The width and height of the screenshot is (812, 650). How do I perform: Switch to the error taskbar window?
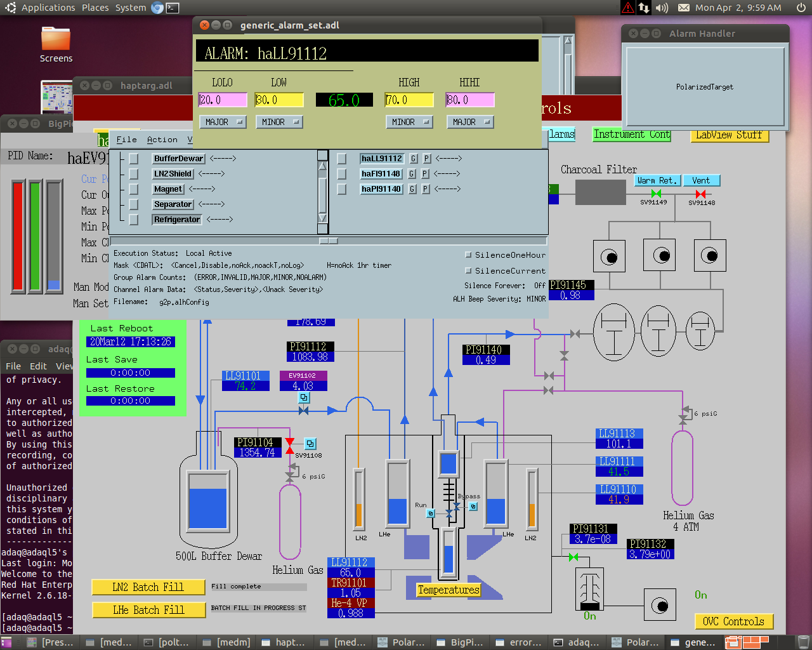[520, 642]
